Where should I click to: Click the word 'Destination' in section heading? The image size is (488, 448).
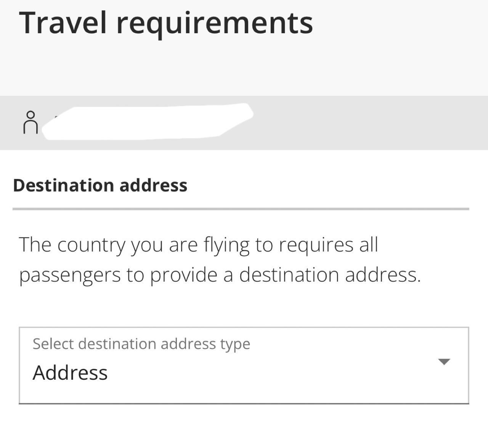tap(63, 185)
